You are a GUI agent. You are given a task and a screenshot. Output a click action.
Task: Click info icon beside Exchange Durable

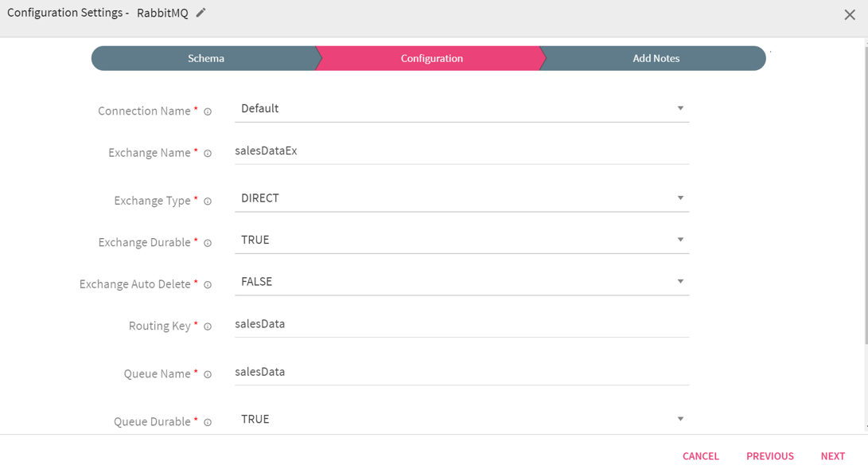(x=208, y=243)
